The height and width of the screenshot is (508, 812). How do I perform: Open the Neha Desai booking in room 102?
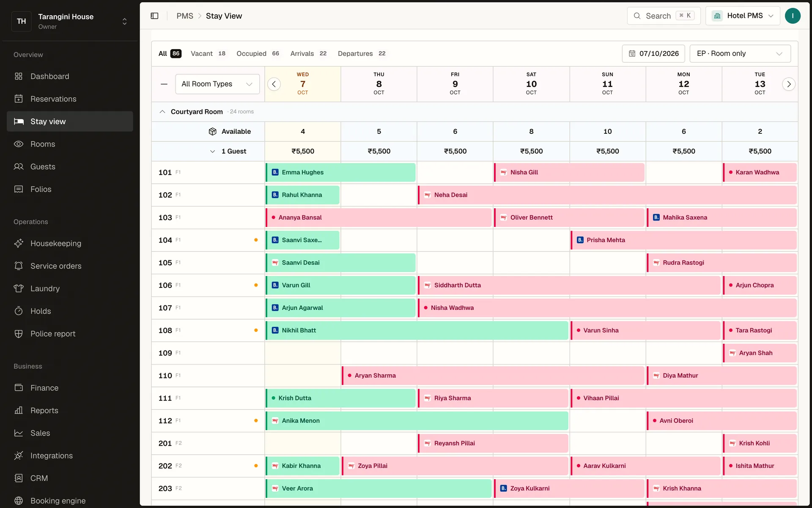[x=607, y=195]
